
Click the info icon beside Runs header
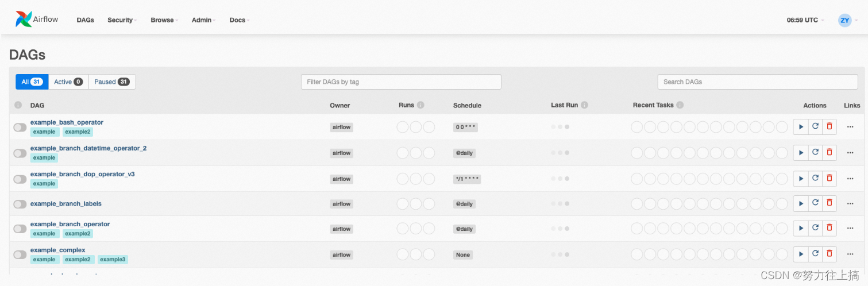tap(421, 105)
